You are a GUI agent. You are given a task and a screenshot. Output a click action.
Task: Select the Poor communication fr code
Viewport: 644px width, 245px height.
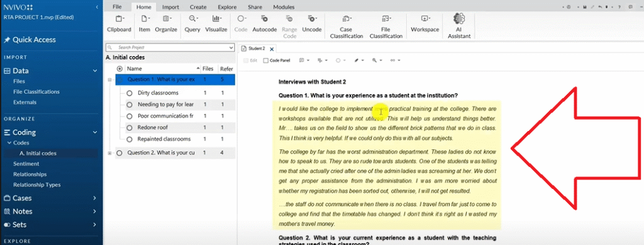(x=165, y=116)
